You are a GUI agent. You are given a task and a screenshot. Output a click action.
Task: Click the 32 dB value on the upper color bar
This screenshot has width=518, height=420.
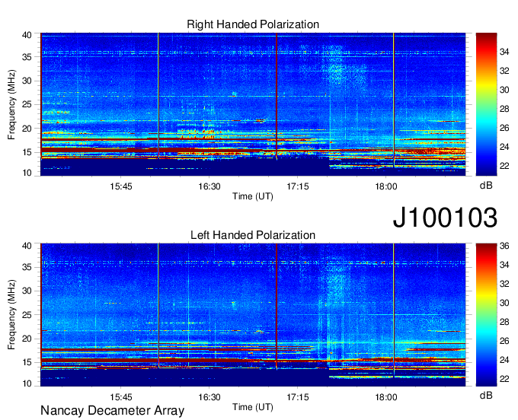pyautogui.click(x=504, y=71)
